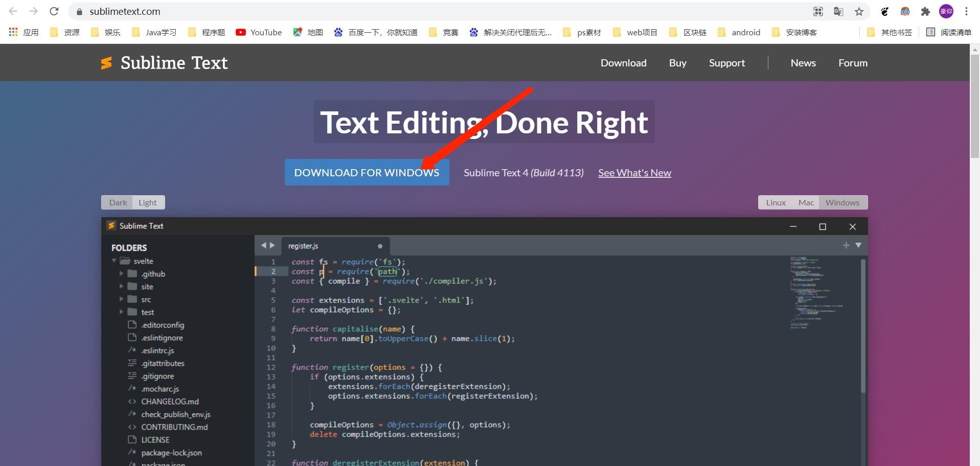Click the tab navigate-back arrow in editor
980x466 pixels.
pos(264,245)
